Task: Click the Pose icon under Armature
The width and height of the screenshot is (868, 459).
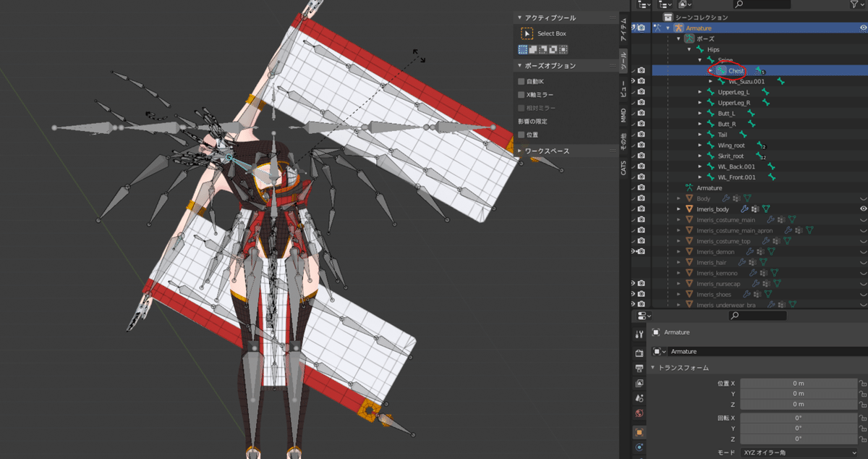Action: click(689, 38)
